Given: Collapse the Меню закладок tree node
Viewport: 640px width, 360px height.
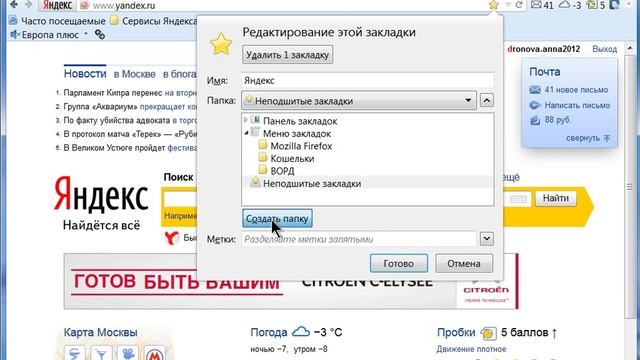Looking at the screenshot, I should [x=246, y=133].
